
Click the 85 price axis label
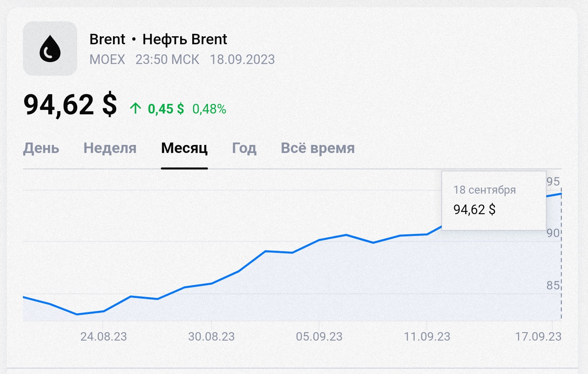point(553,285)
